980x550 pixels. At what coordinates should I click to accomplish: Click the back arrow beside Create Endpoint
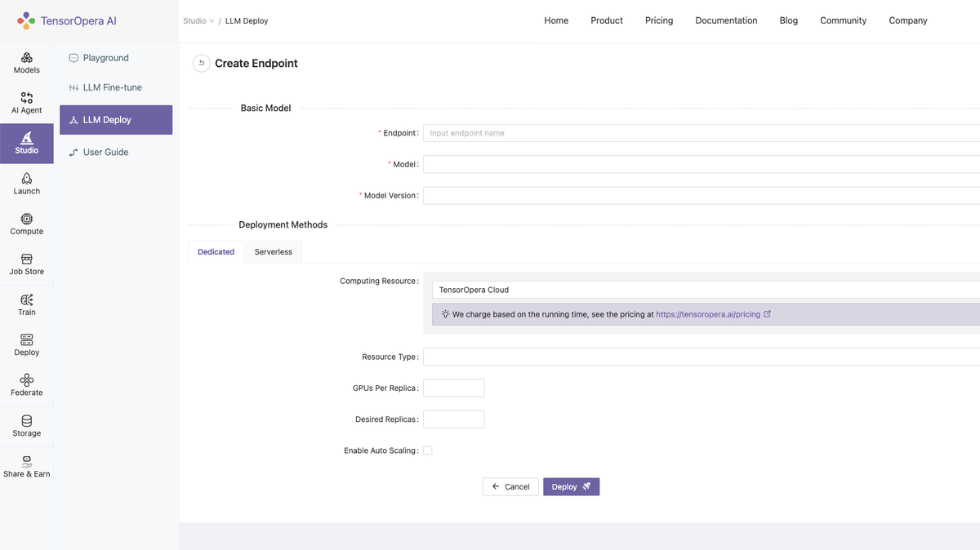[x=201, y=63]
